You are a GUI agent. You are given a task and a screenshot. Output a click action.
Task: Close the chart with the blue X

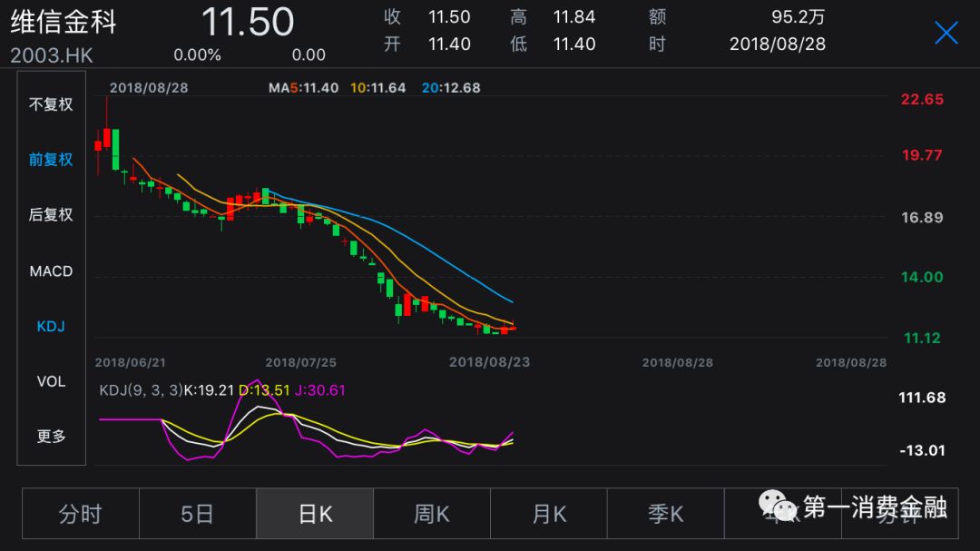[946, 32]
